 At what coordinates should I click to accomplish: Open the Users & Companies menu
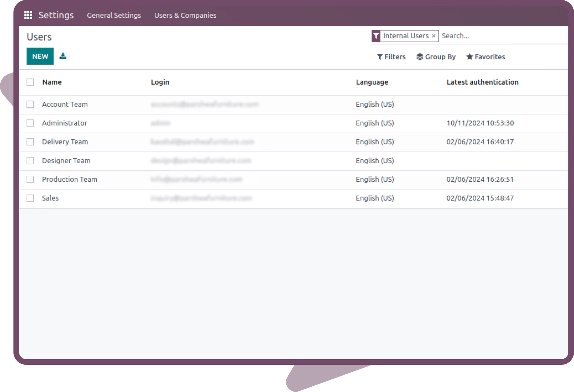(185, 15)
